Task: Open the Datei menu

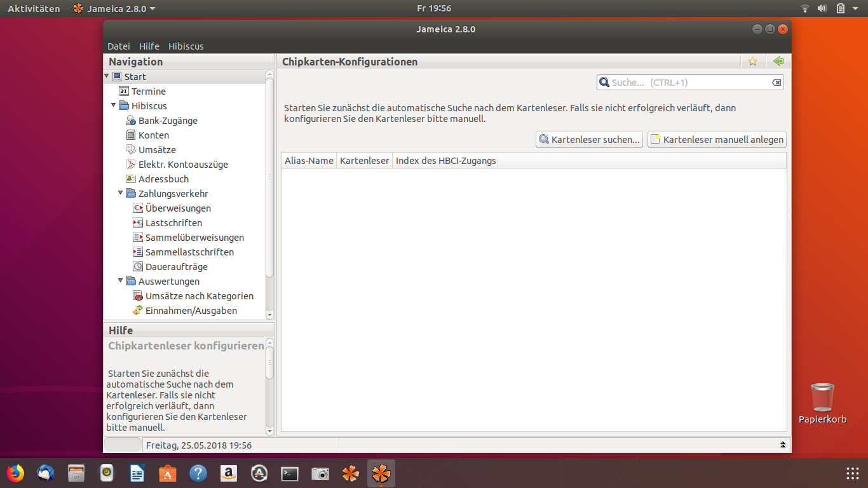Action: 119,46
